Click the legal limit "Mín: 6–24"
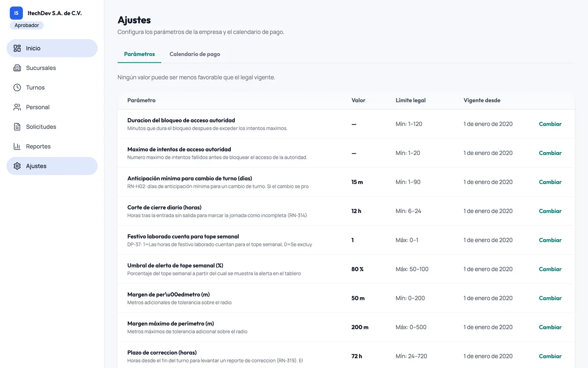This screenshot has height=368, width=588. pyautogui.click(x=408, y=211)
